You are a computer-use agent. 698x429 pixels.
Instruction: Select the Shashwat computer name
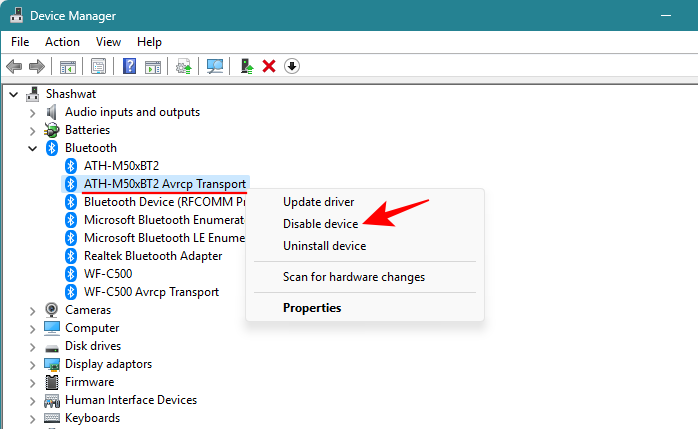point(71,94)
